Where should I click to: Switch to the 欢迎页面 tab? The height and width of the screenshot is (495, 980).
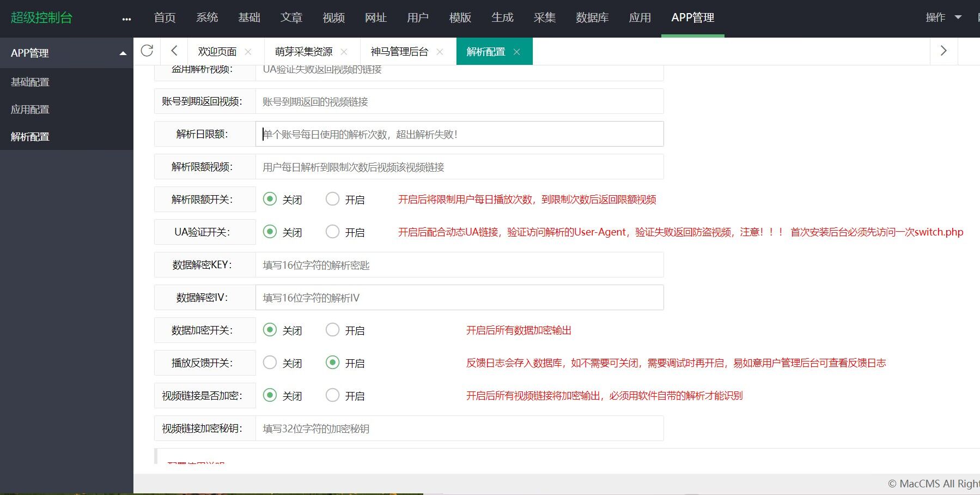point(217,52)
